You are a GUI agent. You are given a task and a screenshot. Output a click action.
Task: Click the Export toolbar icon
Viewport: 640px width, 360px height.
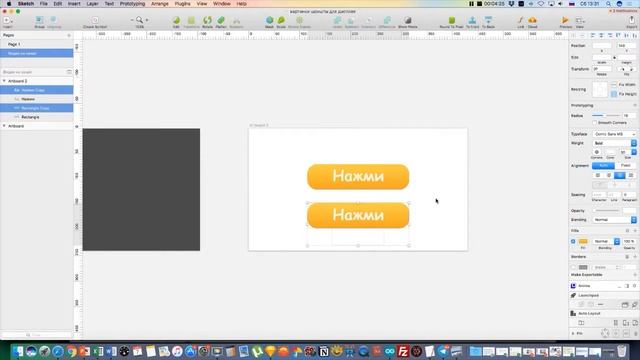pyautogui.click(x=631, y=21)
